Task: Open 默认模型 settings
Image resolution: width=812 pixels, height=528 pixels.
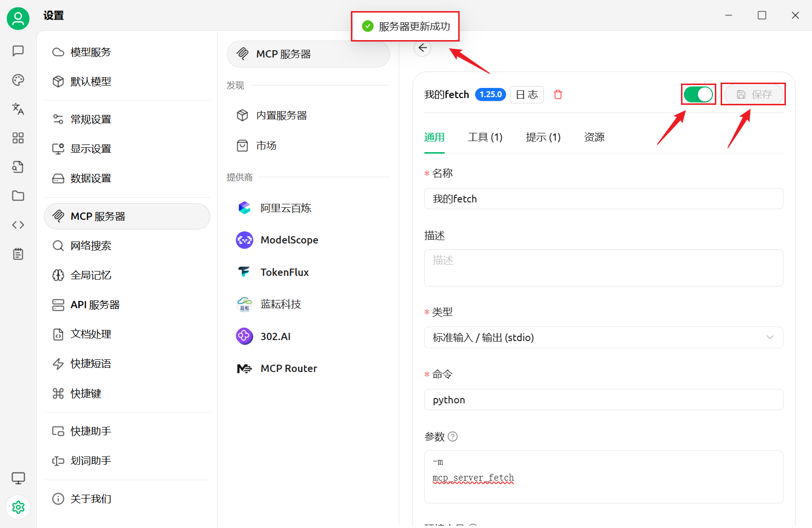Action: pos(127,82)
